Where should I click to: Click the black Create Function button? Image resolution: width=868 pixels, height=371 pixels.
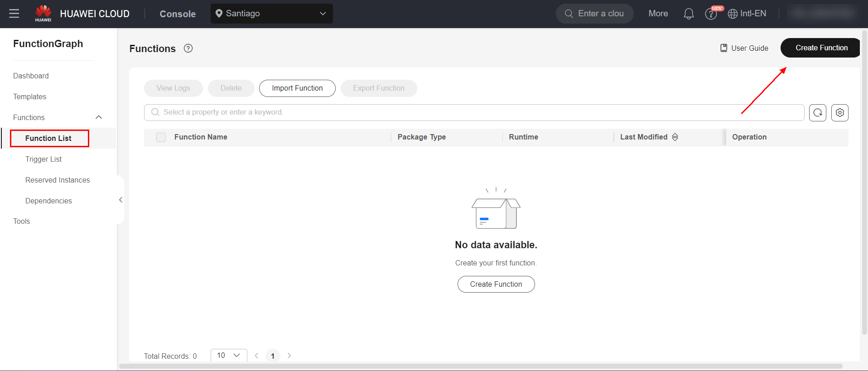821,48
